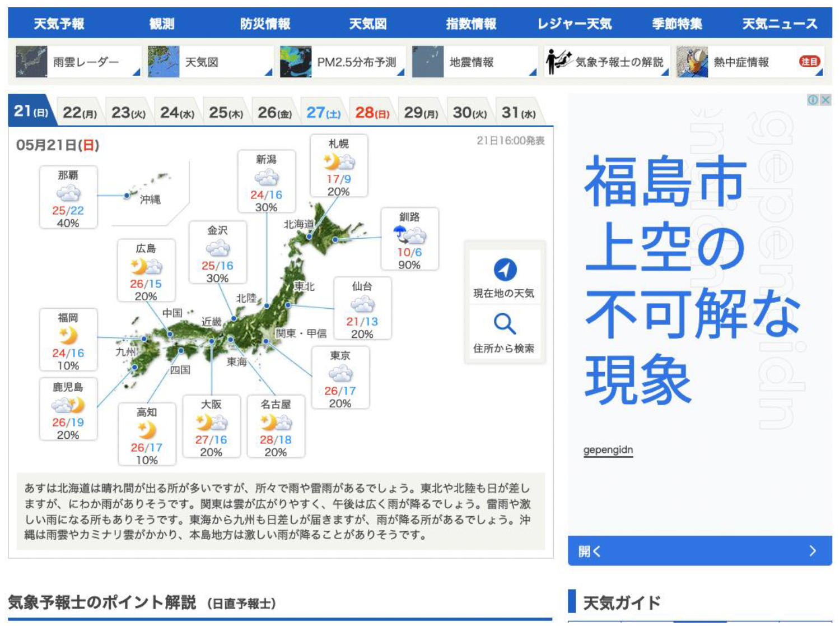
Task: Click the 東海 region label on map
Action: 237,362
